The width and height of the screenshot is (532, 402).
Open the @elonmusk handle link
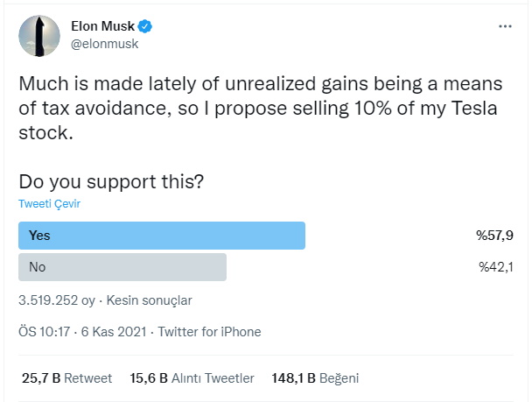pyautogui.click(x=104, y=44)
